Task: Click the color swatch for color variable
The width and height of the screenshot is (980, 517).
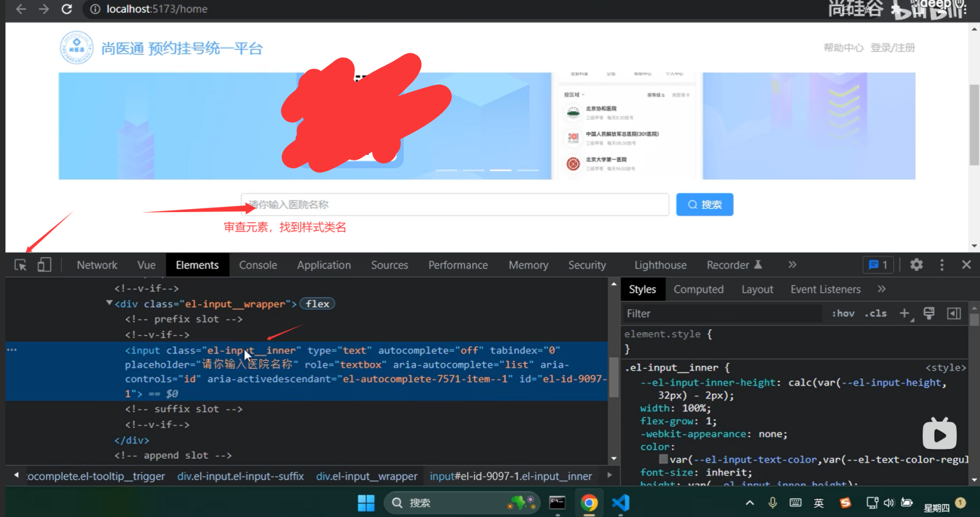Action: (x=663, y=459)
